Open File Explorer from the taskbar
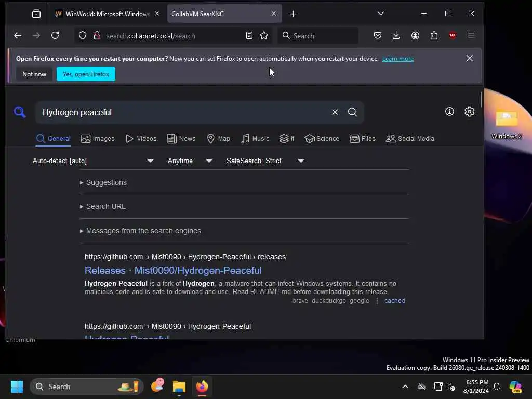This screenshot has width=532, height=399. coord(179,387)
